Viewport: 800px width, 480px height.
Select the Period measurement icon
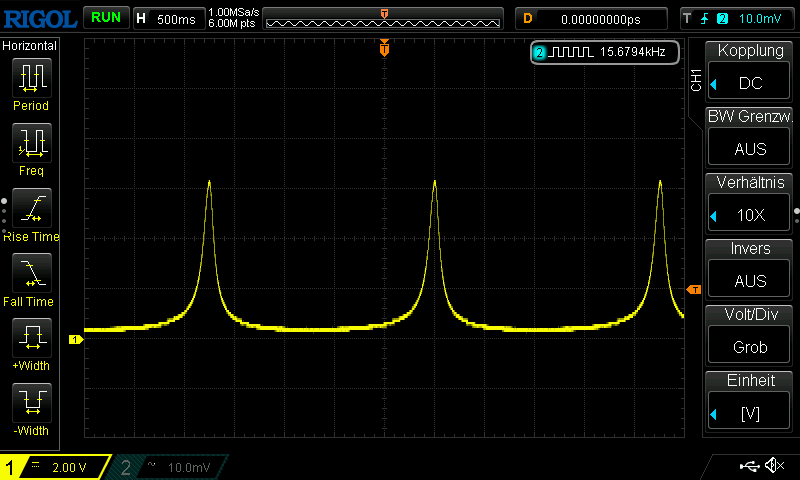pos(31,78)
